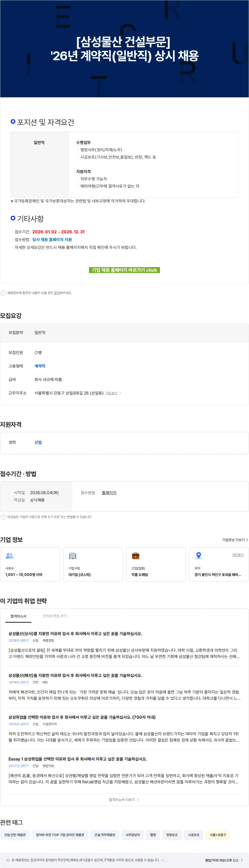Click the red 2026.01.02 ~ 2026.12.31 date range

click(x=58, y=232)
